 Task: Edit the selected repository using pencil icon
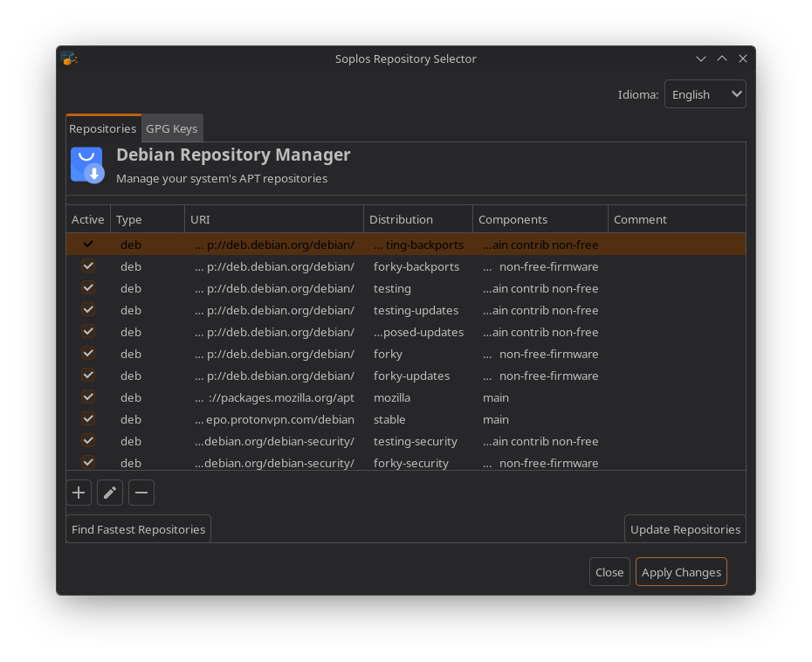[x=110, y=492]
